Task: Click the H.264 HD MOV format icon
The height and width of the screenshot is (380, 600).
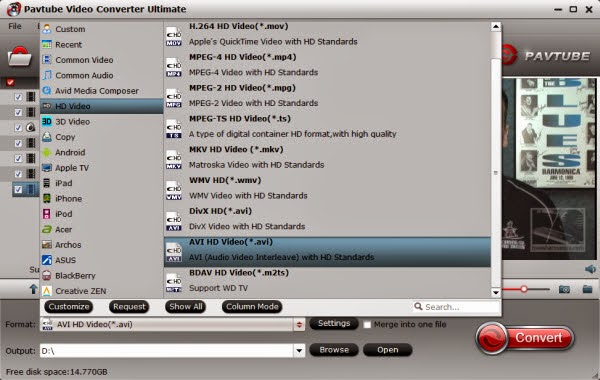Action: (174, 36)
